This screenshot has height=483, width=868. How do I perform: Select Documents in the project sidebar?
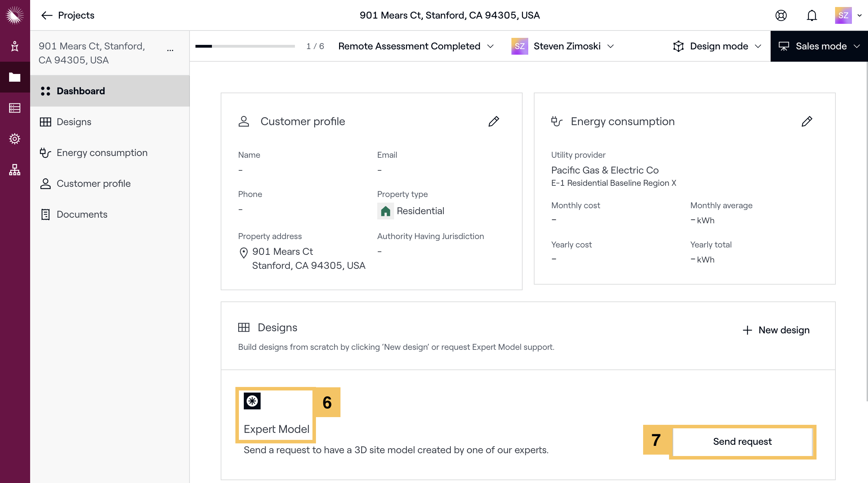coord(82,215)
